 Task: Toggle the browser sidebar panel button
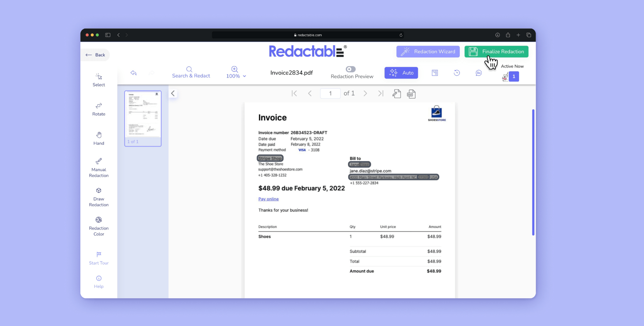click(108, 35)
